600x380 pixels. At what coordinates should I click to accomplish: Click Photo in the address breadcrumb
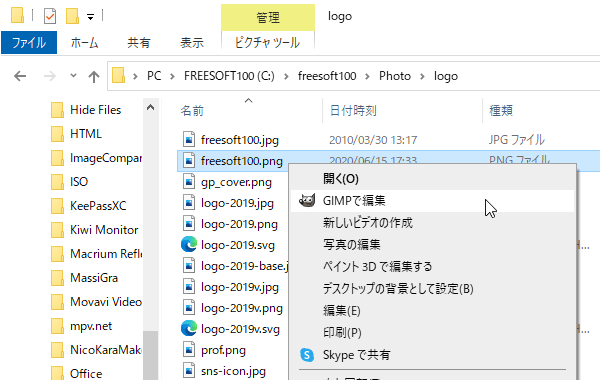pos(395,76)
